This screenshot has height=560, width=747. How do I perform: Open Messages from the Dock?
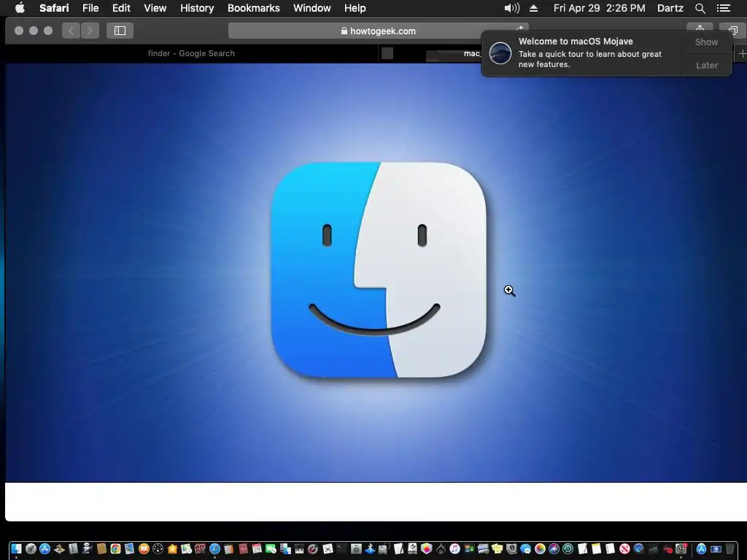tap(525, 548)
